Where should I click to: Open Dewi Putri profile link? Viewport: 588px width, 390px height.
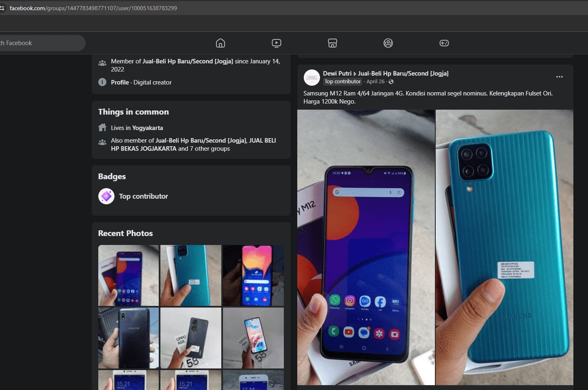(337, 74)
